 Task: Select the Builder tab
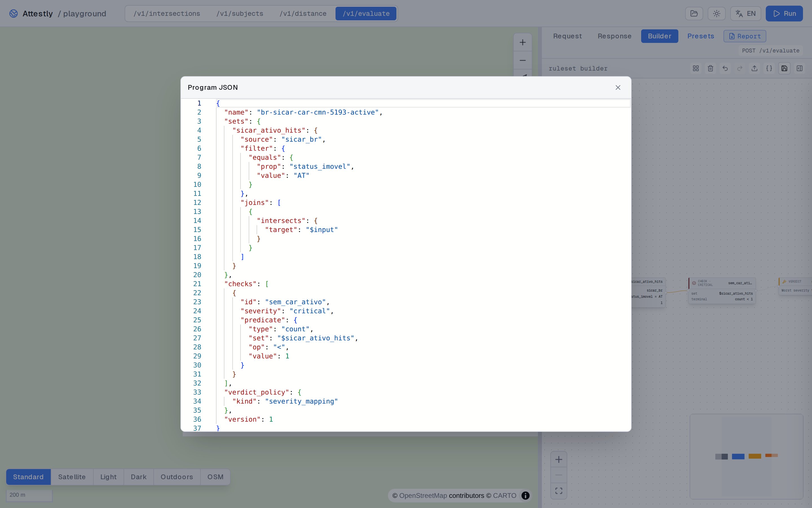point(659,36)
